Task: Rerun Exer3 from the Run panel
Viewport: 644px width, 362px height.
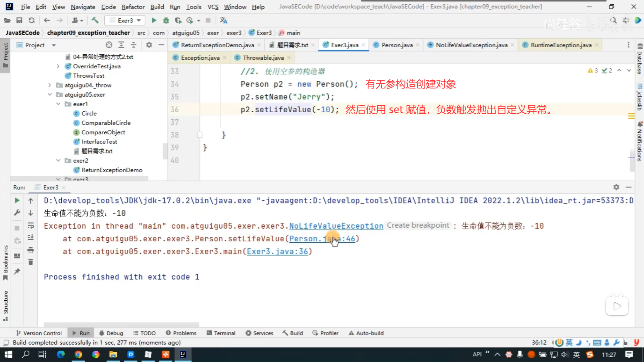Action: tap(17, 200)
